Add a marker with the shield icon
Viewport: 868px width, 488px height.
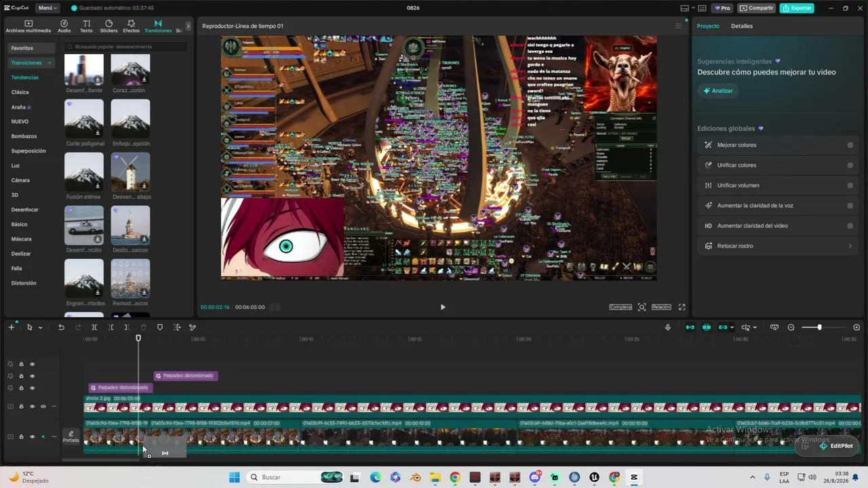160,327
